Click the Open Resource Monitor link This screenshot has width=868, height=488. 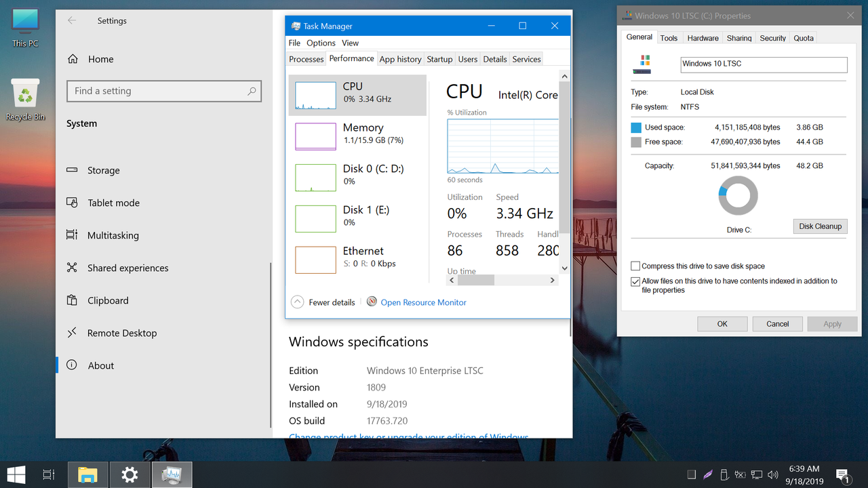(423, 302)
